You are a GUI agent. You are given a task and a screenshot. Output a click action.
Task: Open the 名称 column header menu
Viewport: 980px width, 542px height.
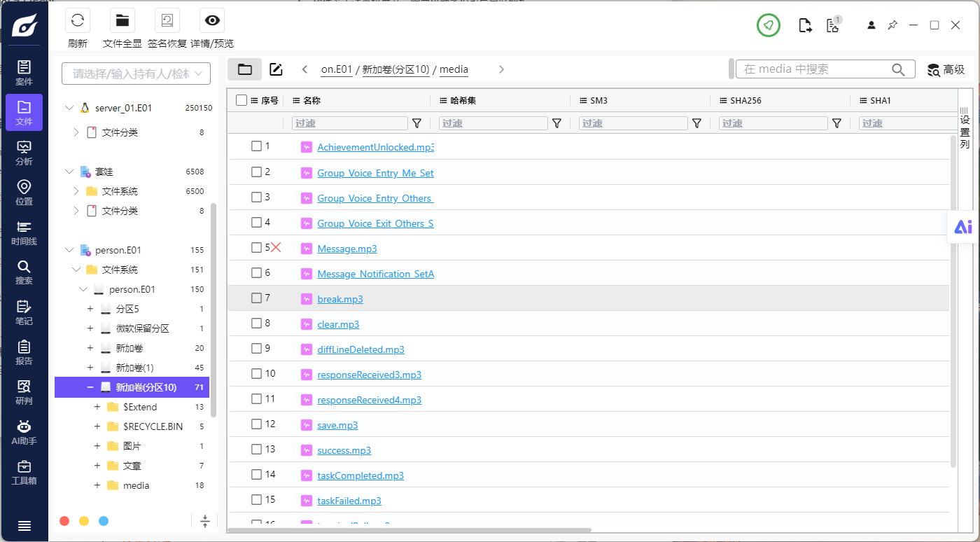tap(296, 101)
